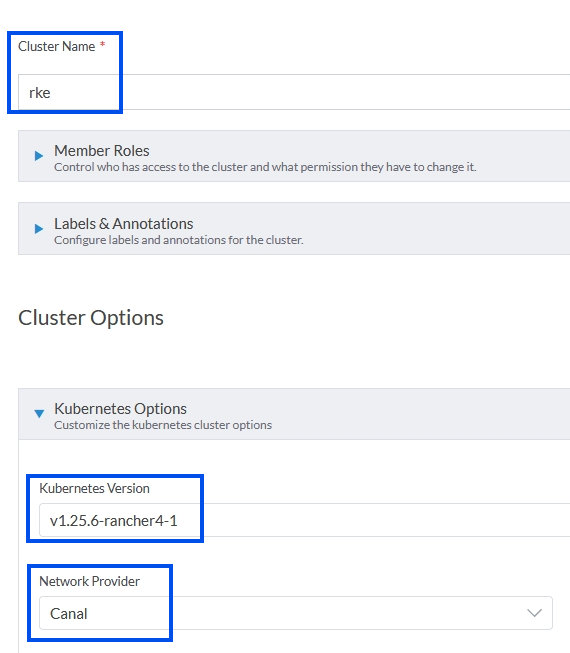Image resolution: width=570 pixels, height=653 pixels.
Task: Click the 'Configure labels and annotations' description text
Action: point(179,240)
